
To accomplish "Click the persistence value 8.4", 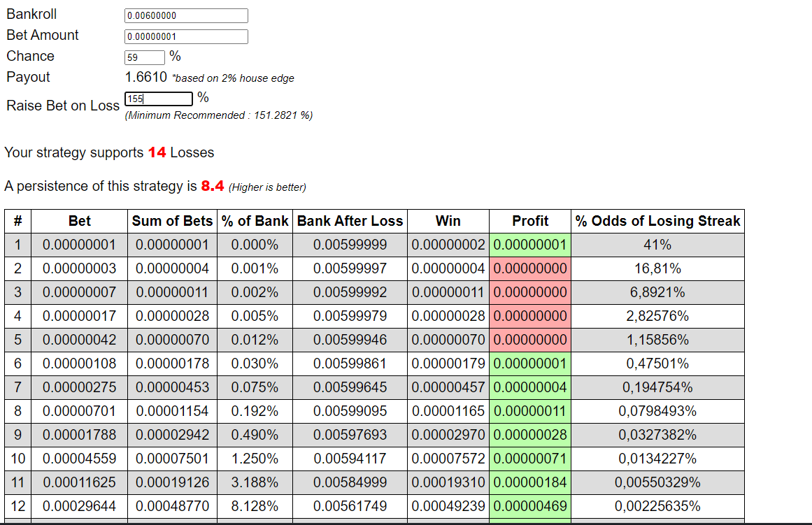I will [213, 186].
